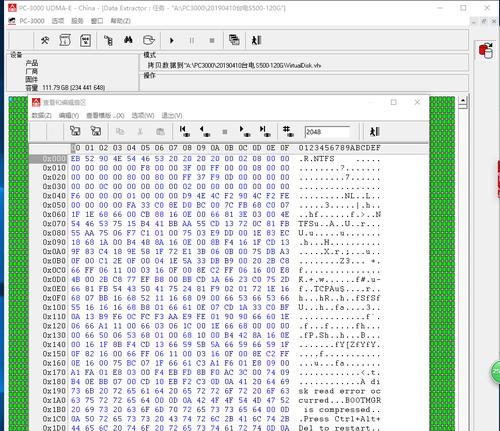The height and width of the screenshot is (431, 500).
Task: Open the hammer and wrench tools icon
Action: 45,41
